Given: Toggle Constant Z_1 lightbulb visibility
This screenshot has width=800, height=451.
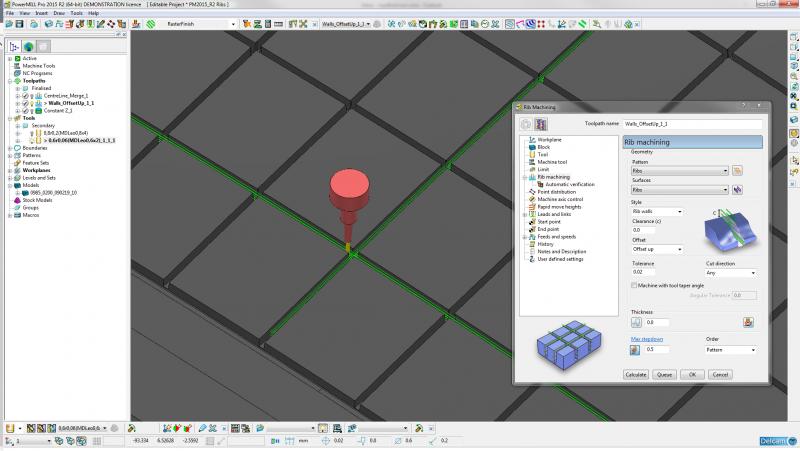Looking at the screenshot, I should 32,111.
